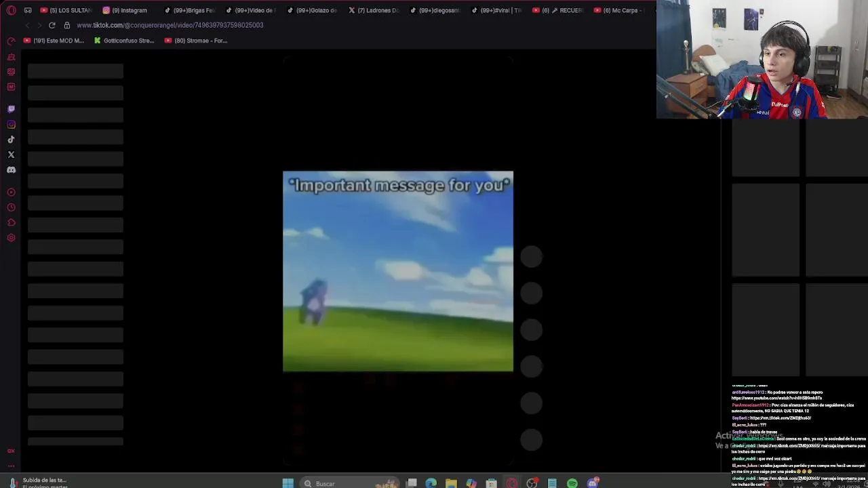Open Discord from the taskbar
This screenshot has height=488, width=868.
pos(593,483)
